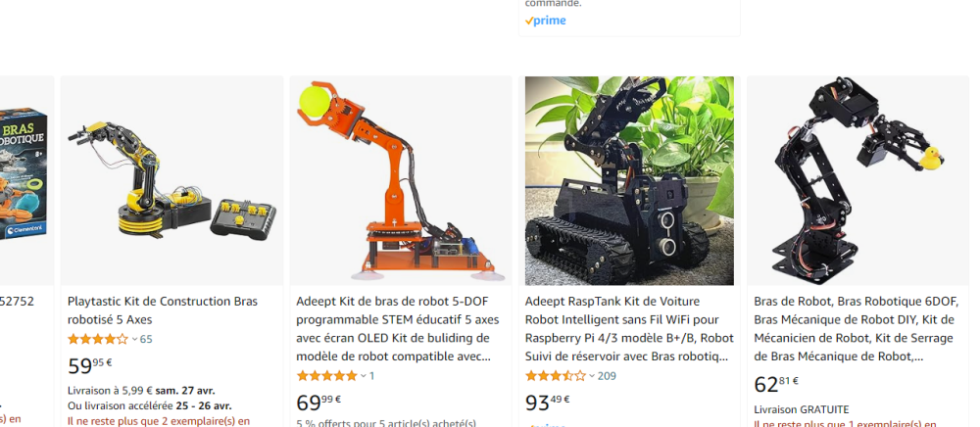Open the Bras de Robot 6DOF title
Viewport: 980px width, 427px height.
coord(857,329)
